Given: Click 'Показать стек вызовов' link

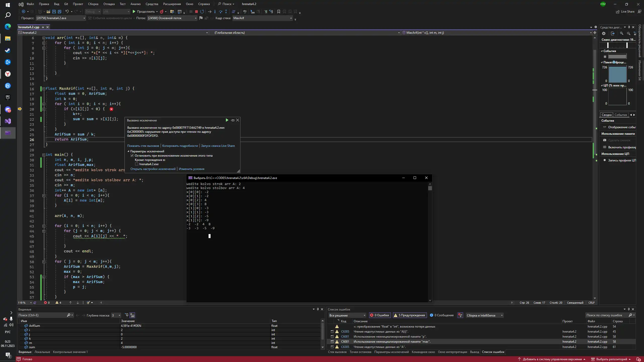Looking at the screenshot, I should coord(143,146).
